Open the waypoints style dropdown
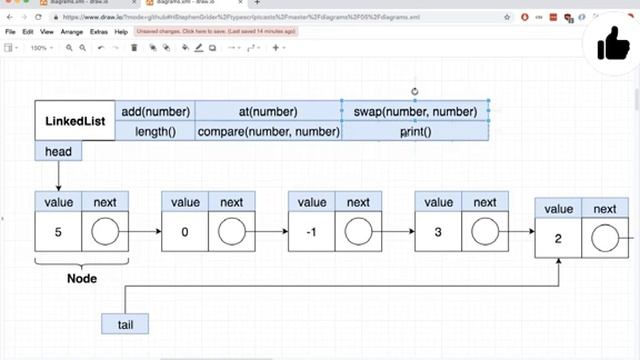Viewport: 640px width, 360px height. [x=253, y=48]
